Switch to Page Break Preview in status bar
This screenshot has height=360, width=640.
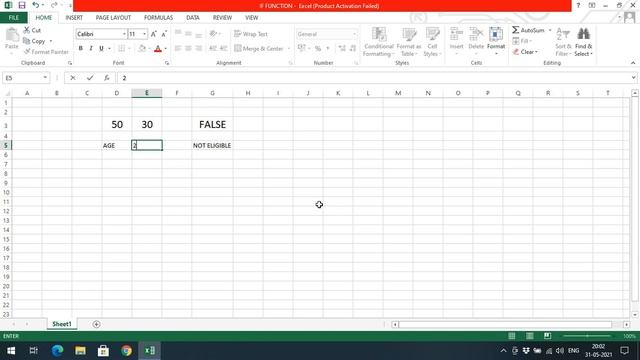point(547,336)
